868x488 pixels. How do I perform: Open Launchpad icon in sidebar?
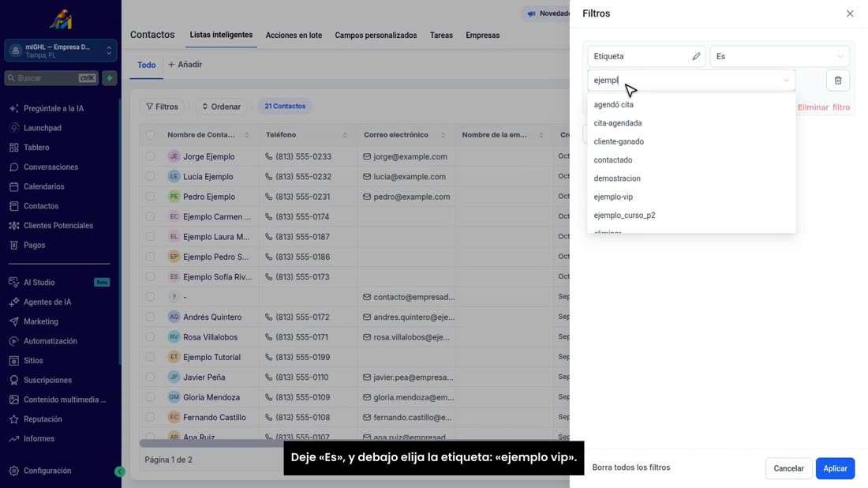coord(14,128)
